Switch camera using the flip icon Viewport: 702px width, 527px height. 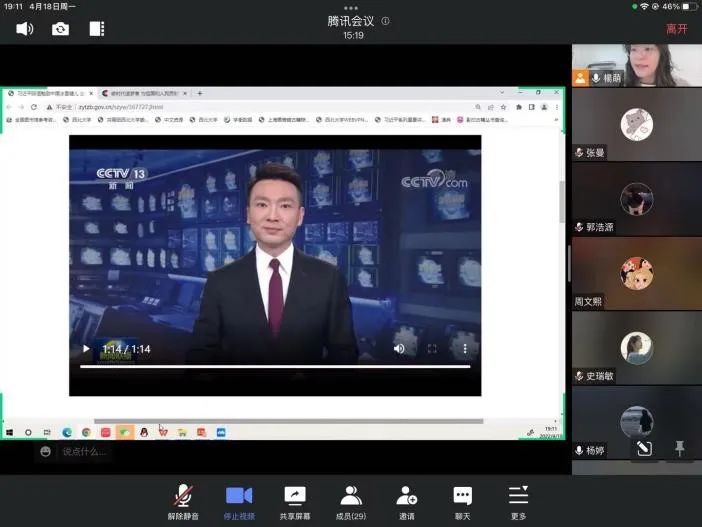[x=61, y=28]
